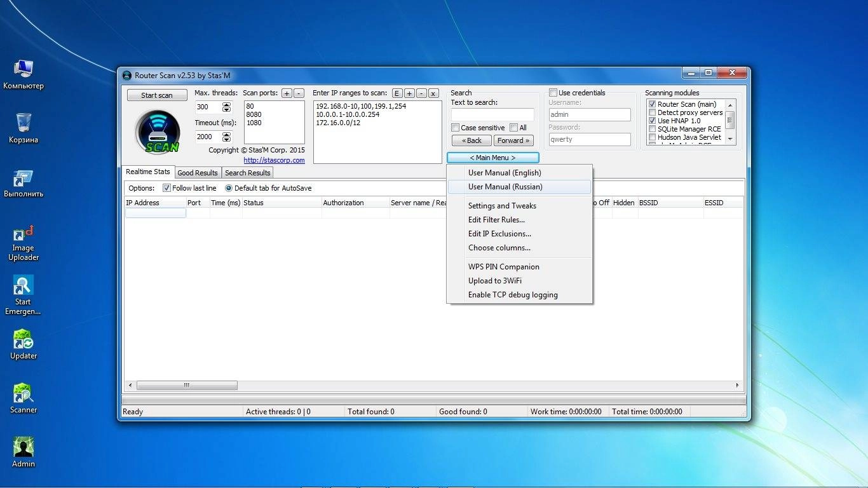Switch to Good Results tab
This screenshot has width=868, height=488.
[198, 173]
